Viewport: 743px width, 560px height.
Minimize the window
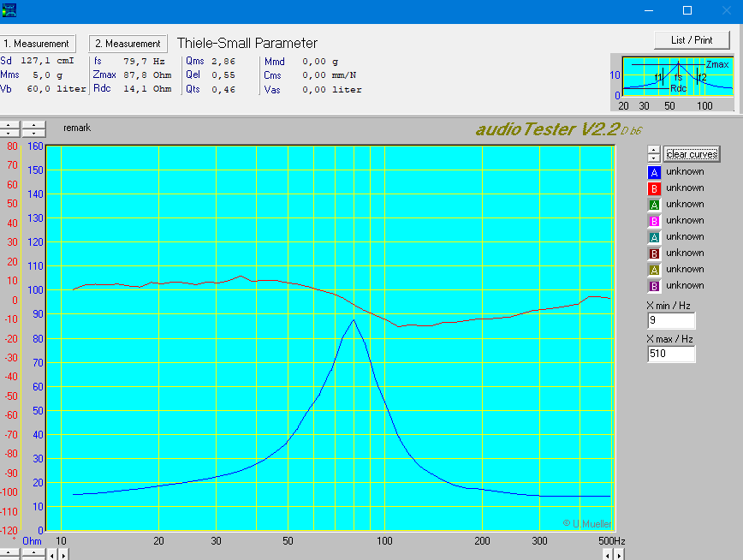point(649,10)
